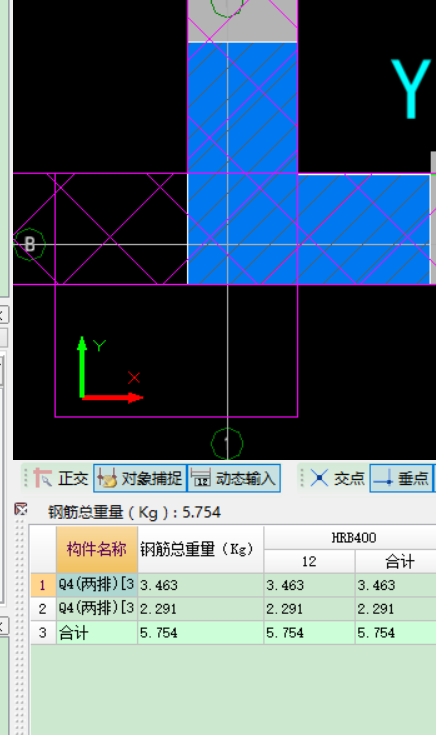The height and width of the screenshot is (735, 436).
Task: Select table row number 2
Action: point(43,609)
